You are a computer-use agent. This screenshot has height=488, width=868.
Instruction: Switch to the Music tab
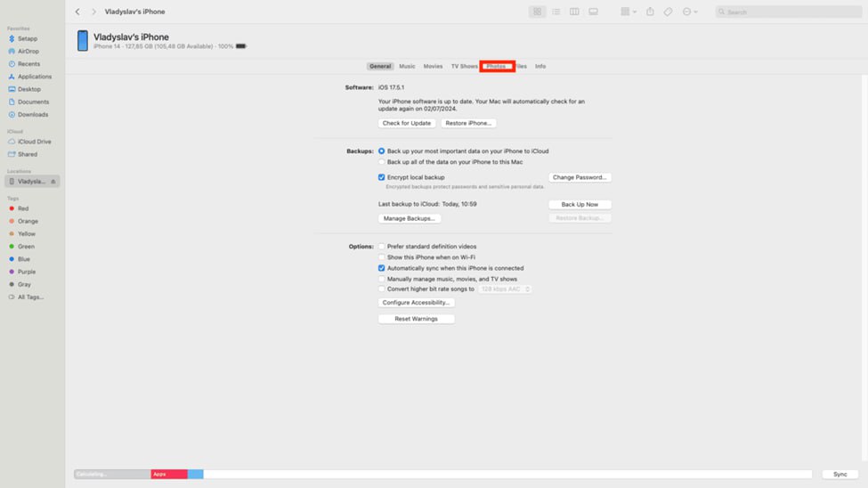407,67
